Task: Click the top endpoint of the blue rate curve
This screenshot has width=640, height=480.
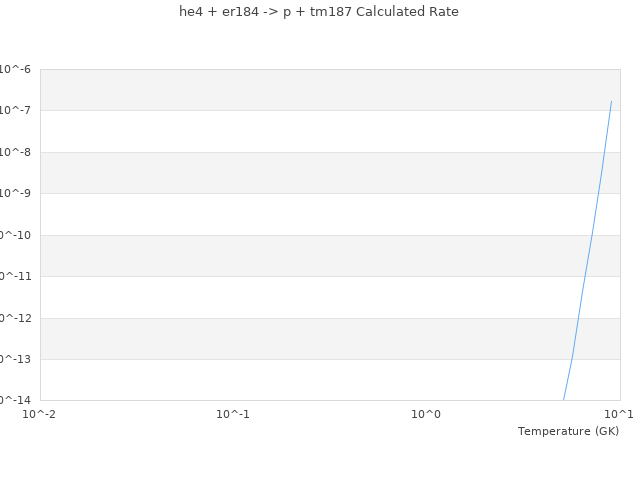Action: (x=611, y=101)
